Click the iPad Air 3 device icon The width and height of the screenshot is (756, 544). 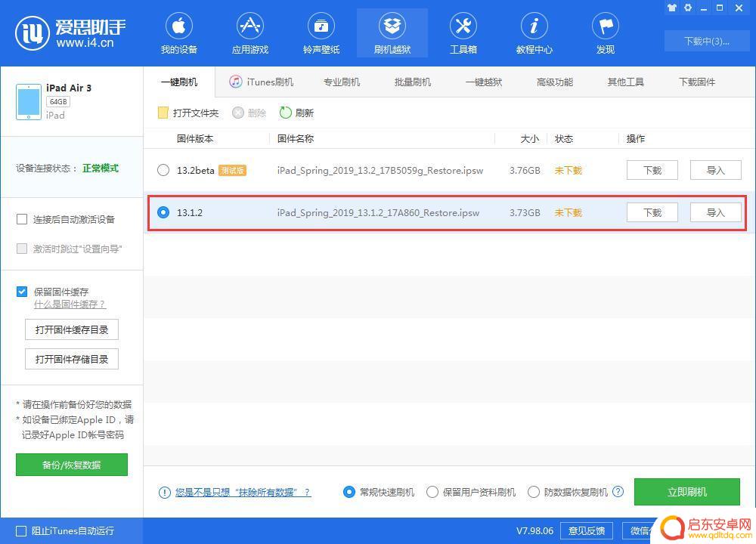[29, 102]
